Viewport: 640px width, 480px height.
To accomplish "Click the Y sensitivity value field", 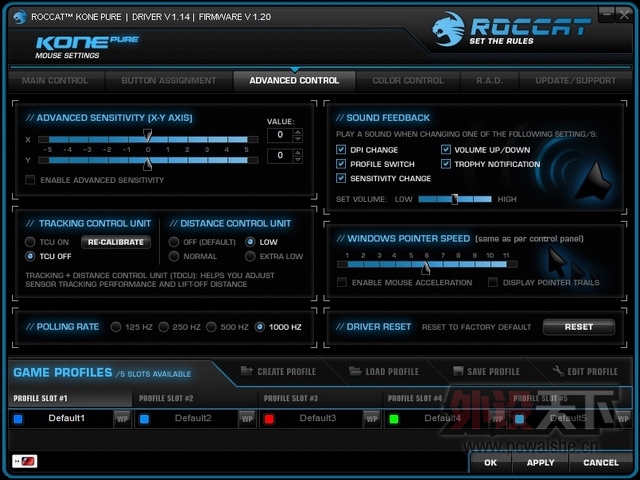I will click(280, 156).
